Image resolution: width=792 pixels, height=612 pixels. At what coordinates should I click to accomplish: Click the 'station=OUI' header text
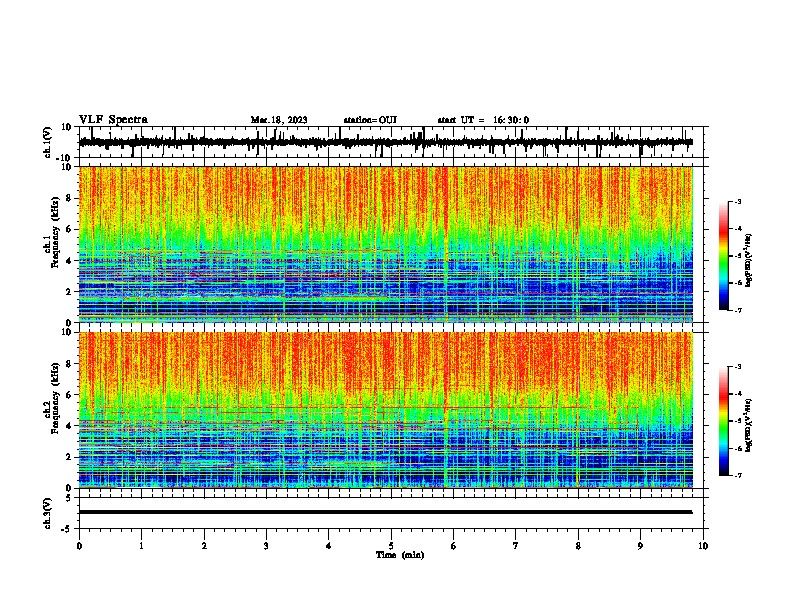[x=370, y=120]
